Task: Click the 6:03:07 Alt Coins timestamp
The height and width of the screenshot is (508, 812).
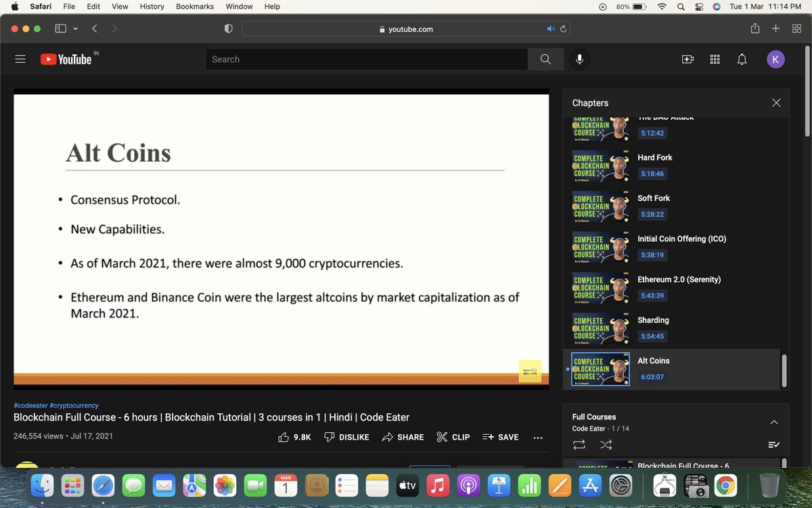Action: coord(652,377)
